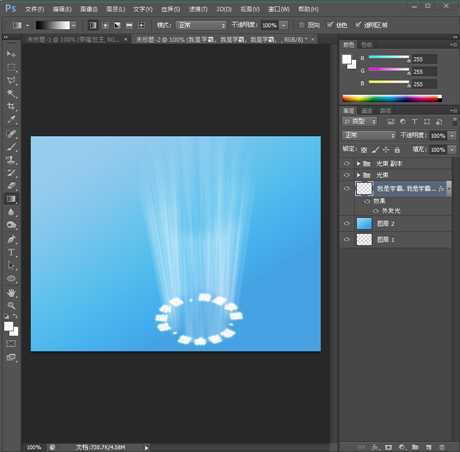The image size is (460, 452).
Task: Open the 滤镜 (Filter) menu
Action: 198,9
